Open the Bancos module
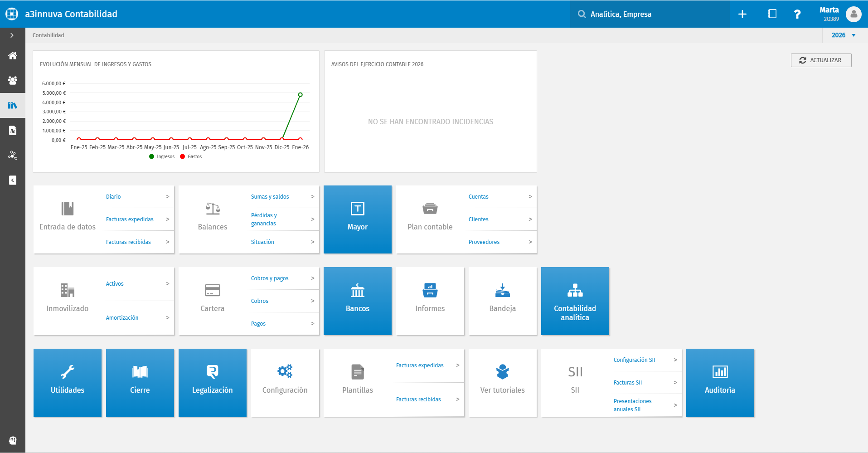Screen dimensions: 868x453 [357, 301]
